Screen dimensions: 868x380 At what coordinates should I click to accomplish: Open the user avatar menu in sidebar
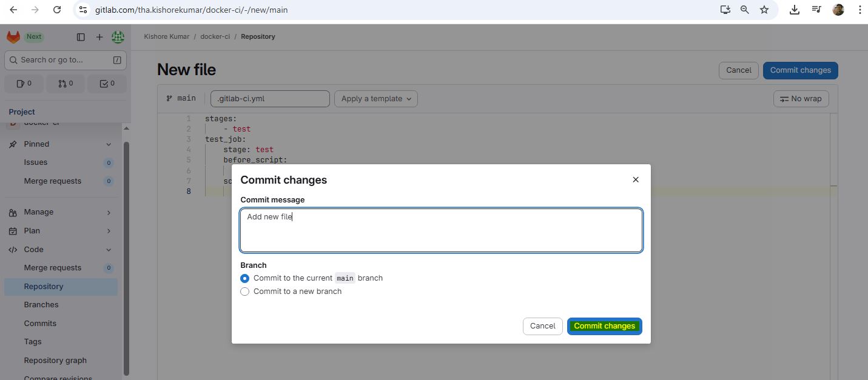click(118, 37)
